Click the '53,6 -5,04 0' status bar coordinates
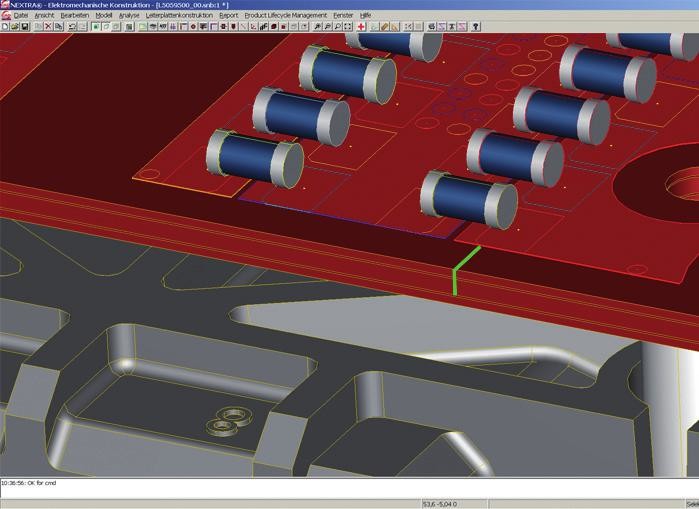 (x=440, y=504)
